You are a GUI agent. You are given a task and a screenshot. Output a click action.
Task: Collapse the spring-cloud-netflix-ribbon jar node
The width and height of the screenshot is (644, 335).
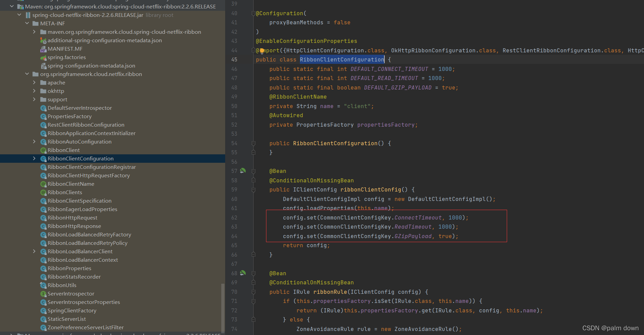[19, 15]
